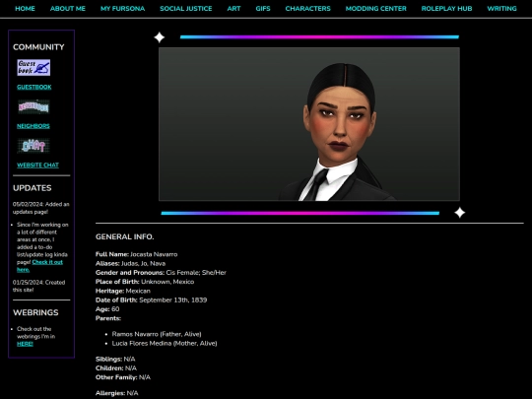Click the 'Full Name: Jocasta Navarro' line
Screen dimensions: 532x399
coord(136,254)
